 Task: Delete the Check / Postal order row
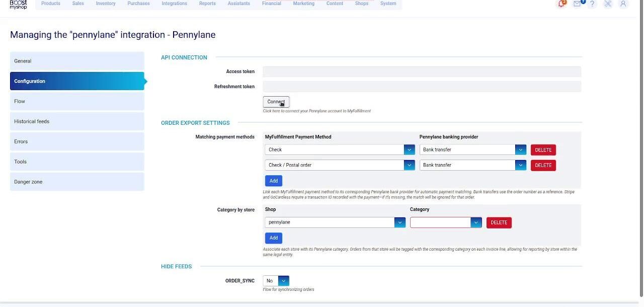click(x=543, y=165)
